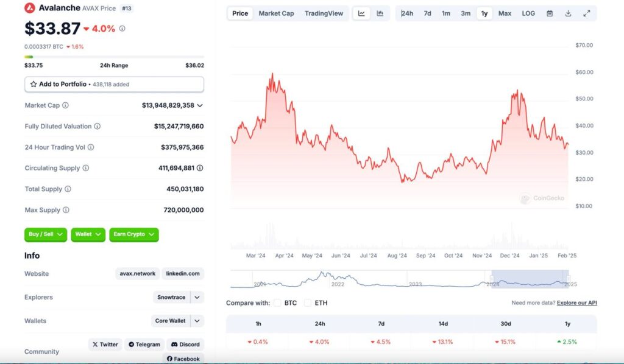Open the Core Wallet link
624x364 pixels.
(171, 321)
